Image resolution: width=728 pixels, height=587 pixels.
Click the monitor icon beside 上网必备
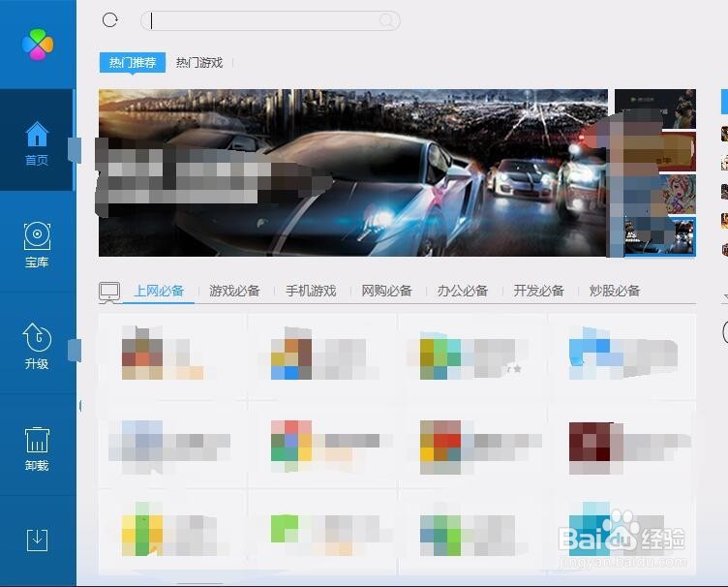pyautogui.click(x=109, y=293)
